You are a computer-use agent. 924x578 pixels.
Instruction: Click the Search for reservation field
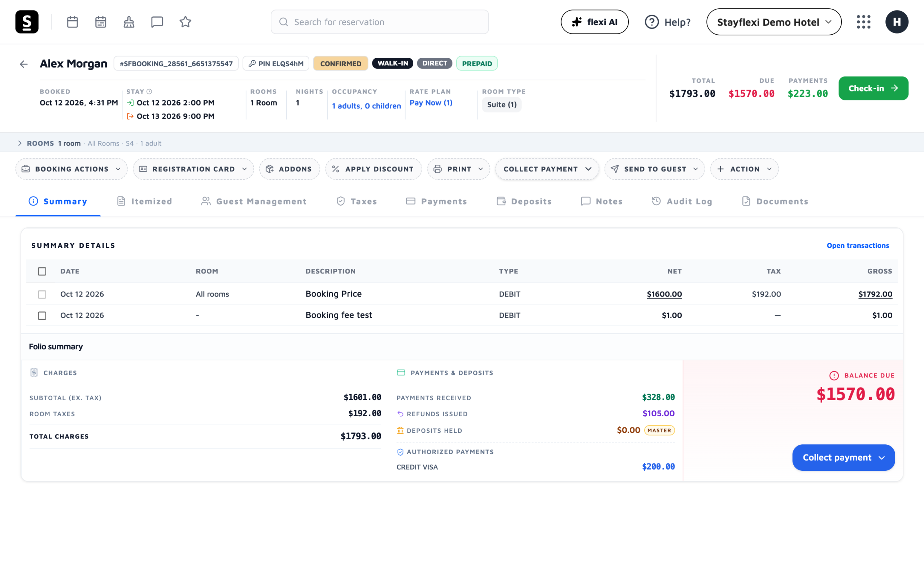[x=380, y=22]
